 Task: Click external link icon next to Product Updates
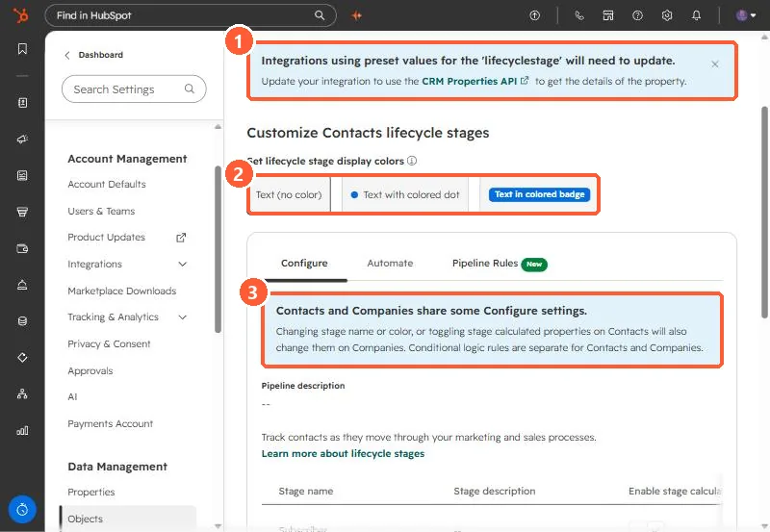pos(181,238)
